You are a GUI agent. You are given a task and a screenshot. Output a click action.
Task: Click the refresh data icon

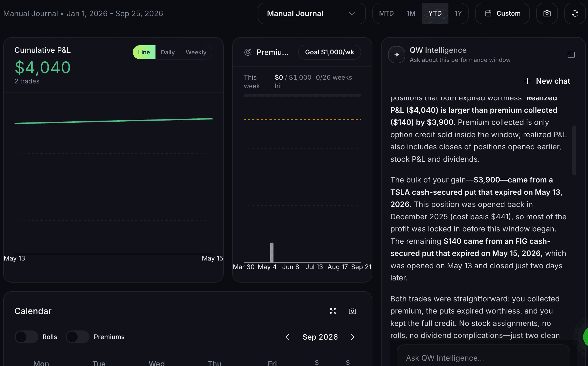click(575, 13)
